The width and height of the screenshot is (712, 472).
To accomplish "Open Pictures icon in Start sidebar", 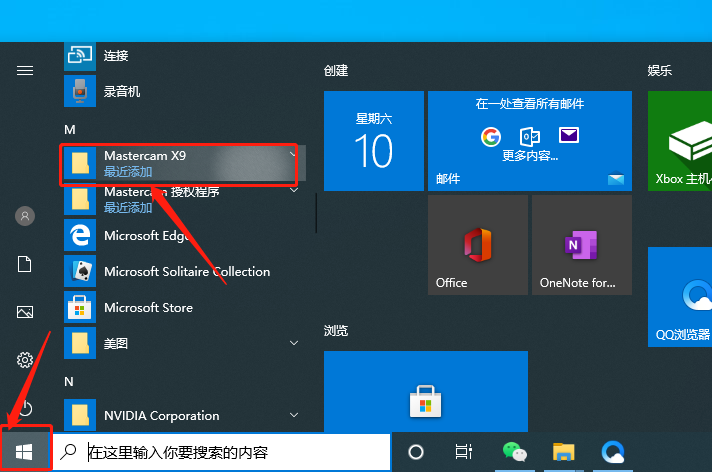I will coord(25,312).
